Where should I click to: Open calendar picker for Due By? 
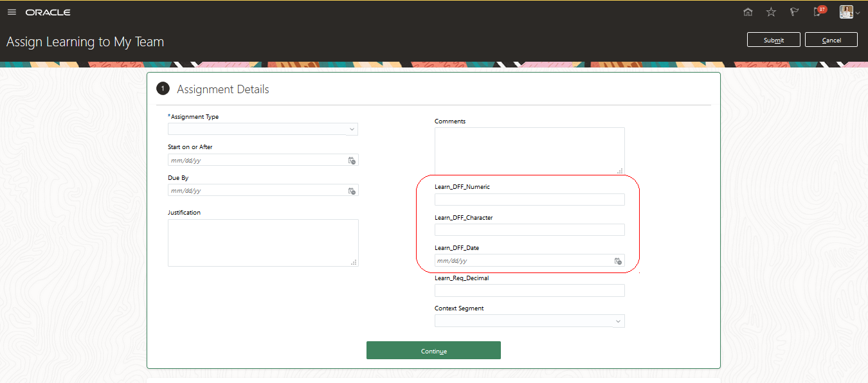click(x=352, y=191)
